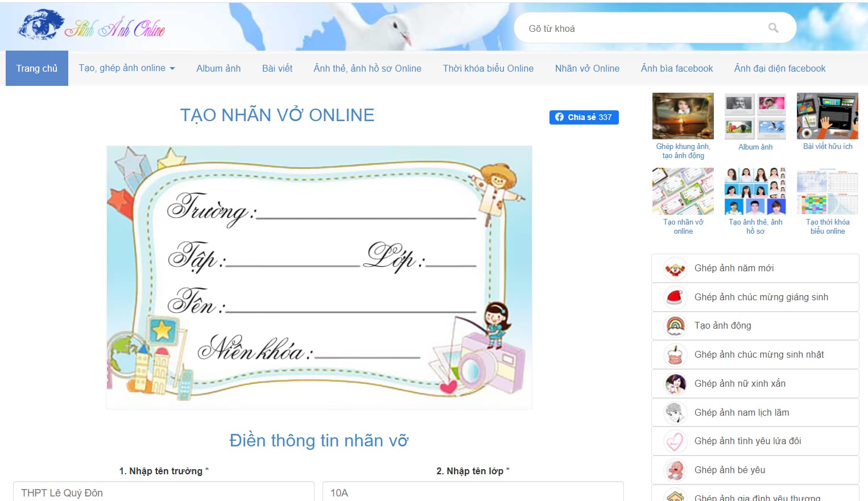Image resolution: width=868 pixels, height=501 pixels.
Task: Click the heart icon for couple photo frames
Action: pos(673,441)
